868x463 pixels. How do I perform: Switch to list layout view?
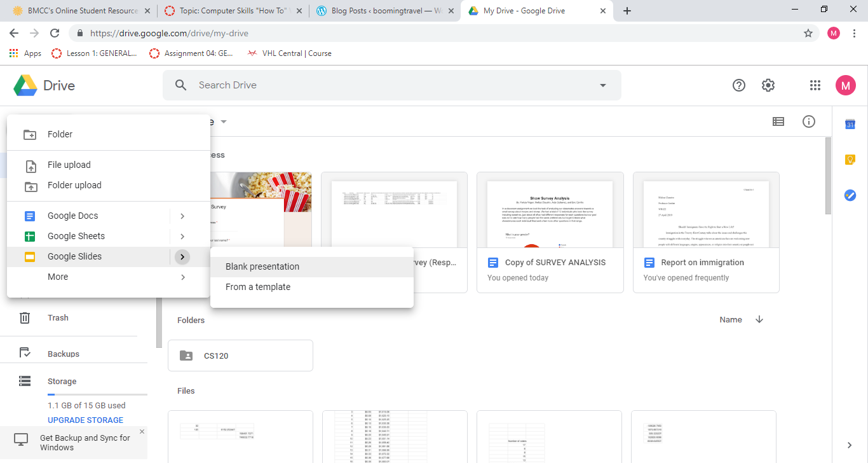tap(778, 121)
